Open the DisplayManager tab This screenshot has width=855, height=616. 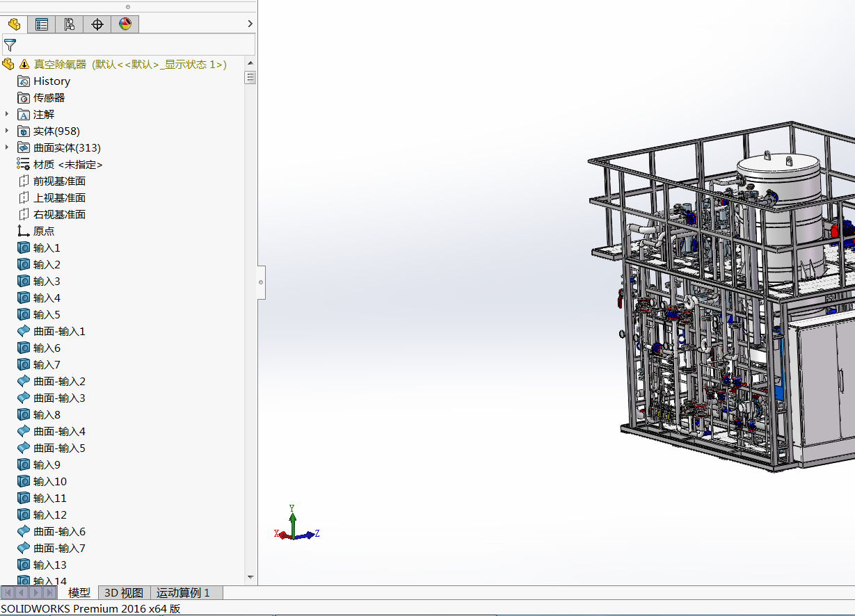click(x=125, y=24)
